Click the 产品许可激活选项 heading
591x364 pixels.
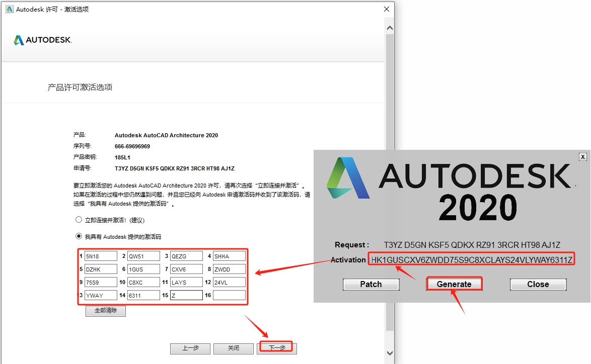click(80, 87)
